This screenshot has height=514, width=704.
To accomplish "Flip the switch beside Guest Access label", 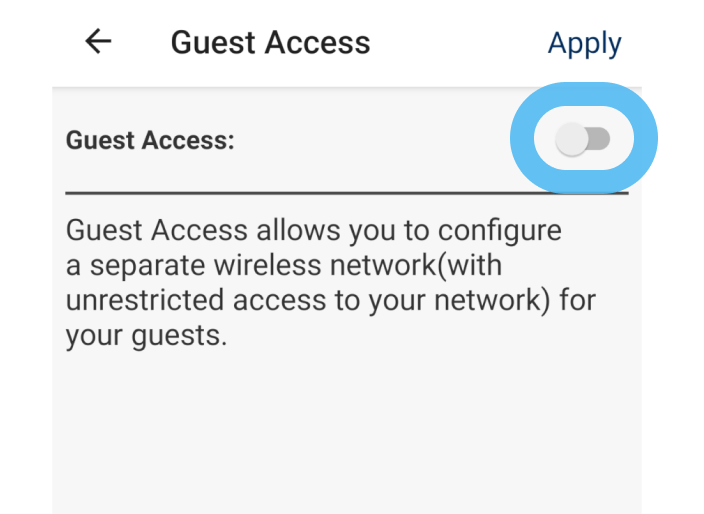I will (584, 140).
